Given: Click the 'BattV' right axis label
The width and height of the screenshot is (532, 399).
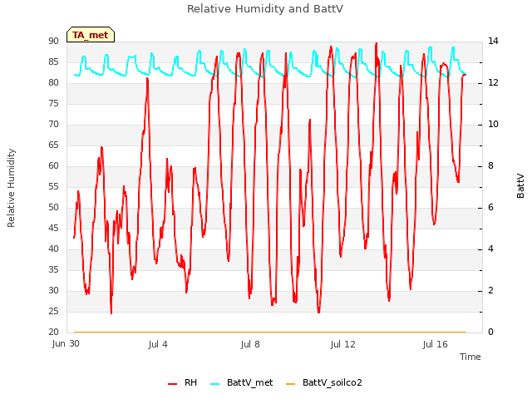Looking at the screenshot, I should coord(520,186).
